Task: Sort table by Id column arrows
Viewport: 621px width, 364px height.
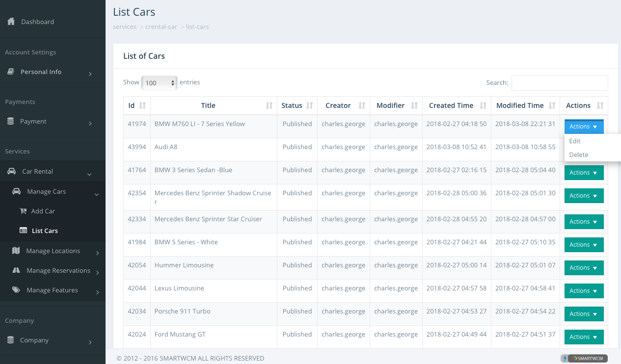Action: (143, 105)
